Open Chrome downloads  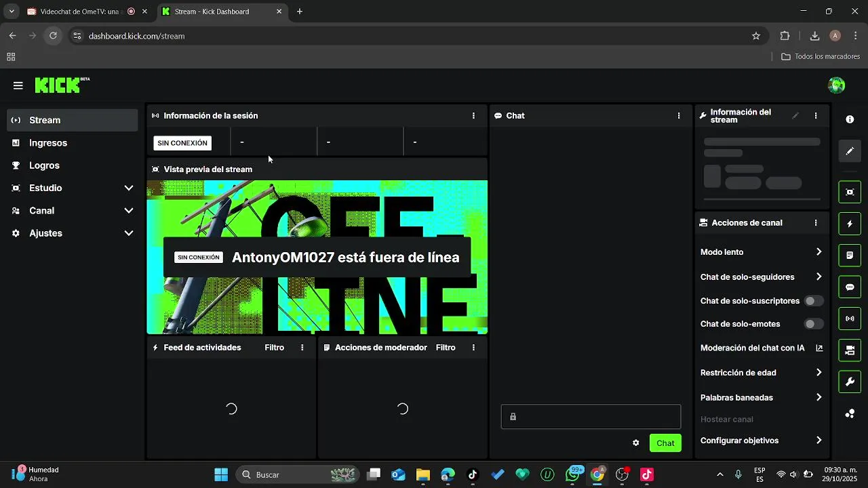point(815,36)
